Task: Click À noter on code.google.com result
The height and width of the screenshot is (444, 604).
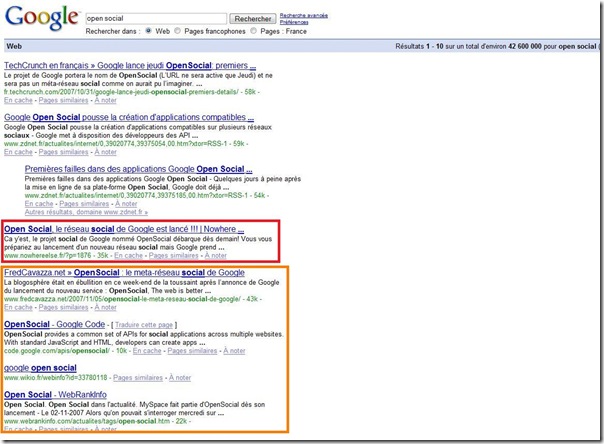Action: 234,351
